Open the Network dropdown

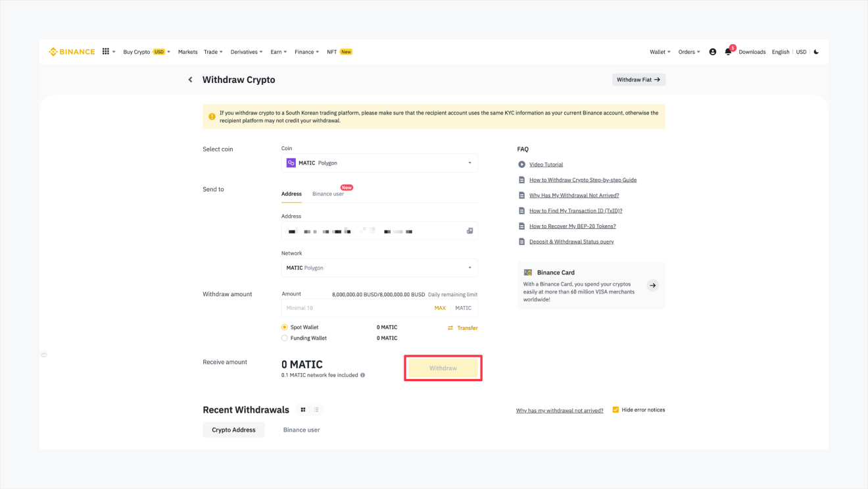click(x=379, y=268)
